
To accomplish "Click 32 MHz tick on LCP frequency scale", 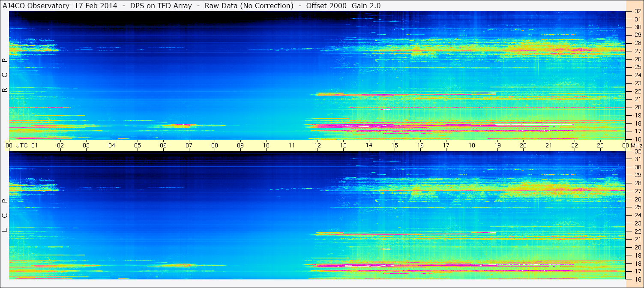I will point(637,151).
